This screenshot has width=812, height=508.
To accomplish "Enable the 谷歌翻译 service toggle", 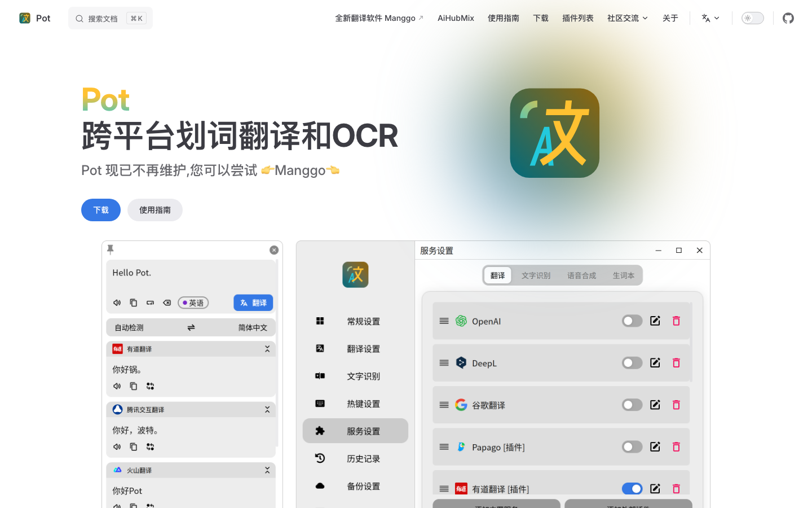I will (x=632, y=405).
